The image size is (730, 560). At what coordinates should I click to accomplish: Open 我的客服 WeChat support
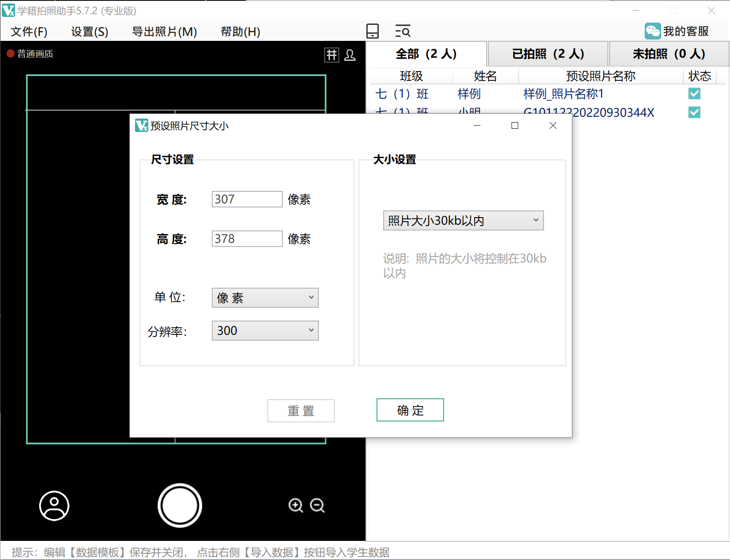click(x=677, y=31)
